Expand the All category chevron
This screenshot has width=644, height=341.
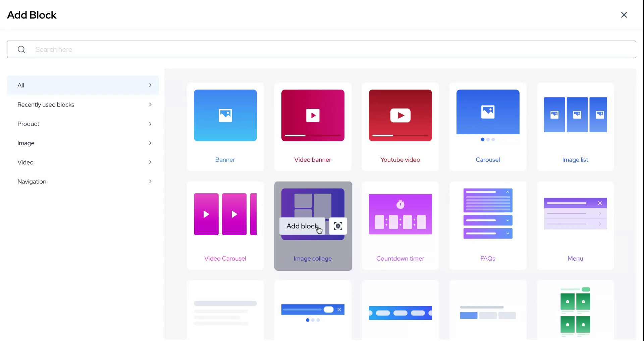150,85
